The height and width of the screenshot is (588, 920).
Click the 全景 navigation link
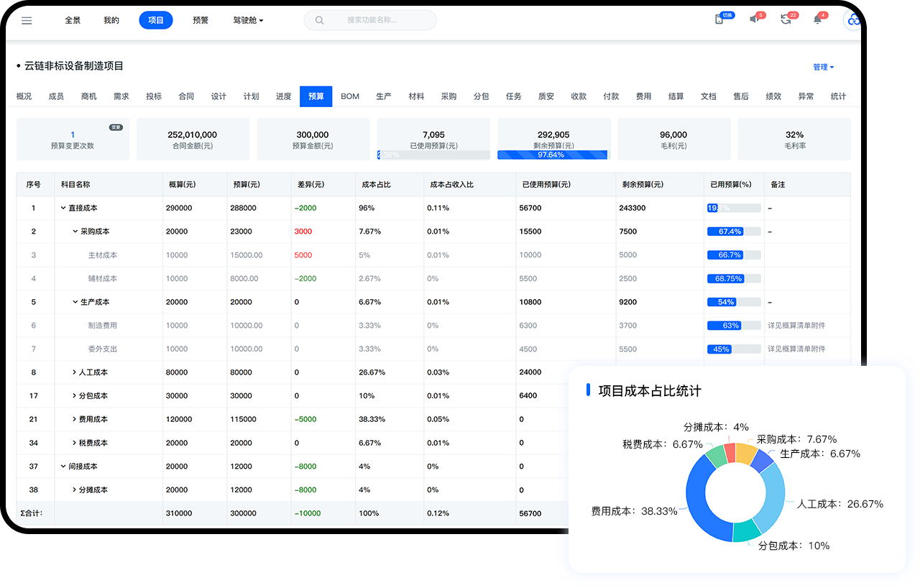(x=73, y=21)
